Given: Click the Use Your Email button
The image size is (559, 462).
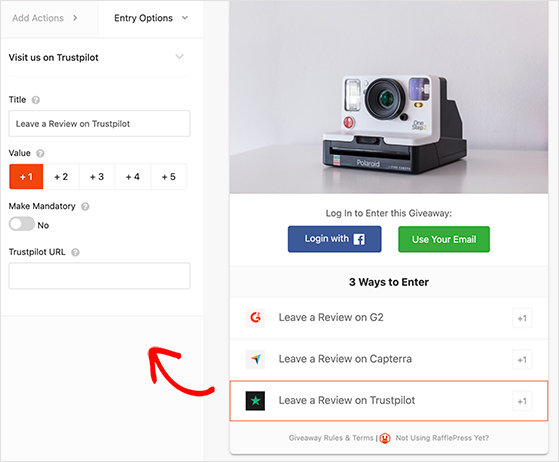Looking at the screenshot, I should [x=444, y=239].
